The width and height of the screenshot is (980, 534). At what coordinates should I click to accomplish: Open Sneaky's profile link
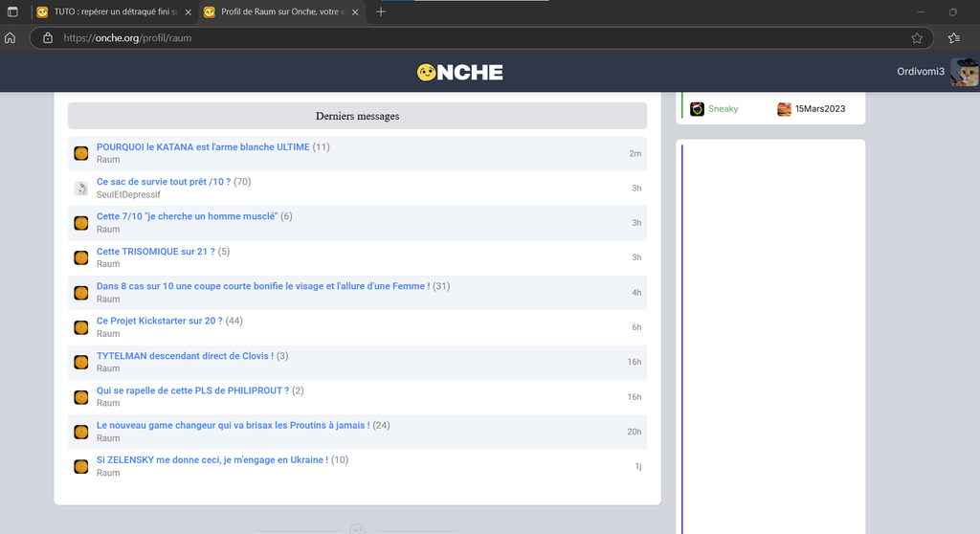[x=724, y=109]
